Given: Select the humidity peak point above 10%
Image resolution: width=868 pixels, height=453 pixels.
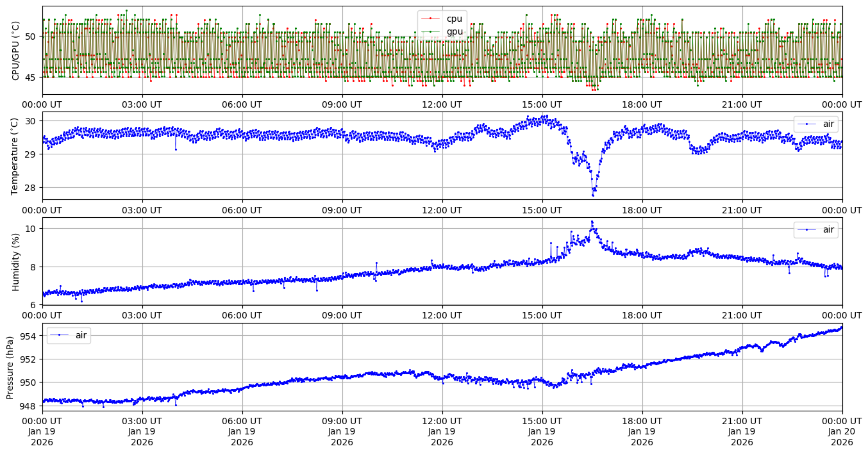Looking at the screenshot, I should coord(592,222).
